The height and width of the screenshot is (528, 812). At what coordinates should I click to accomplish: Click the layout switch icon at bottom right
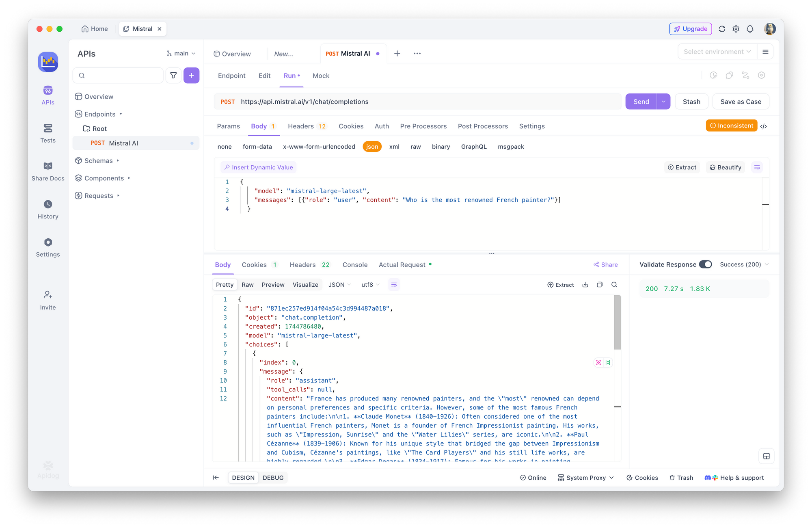(x=767, y=456)
